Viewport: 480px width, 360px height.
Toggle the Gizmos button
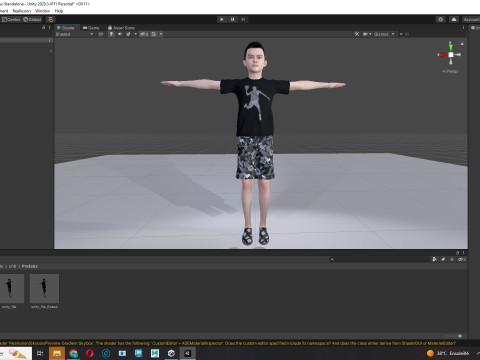point(381,34)
